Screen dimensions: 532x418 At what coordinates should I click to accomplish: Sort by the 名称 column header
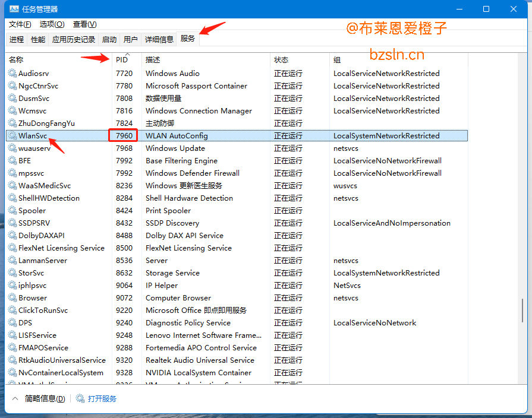58,59
